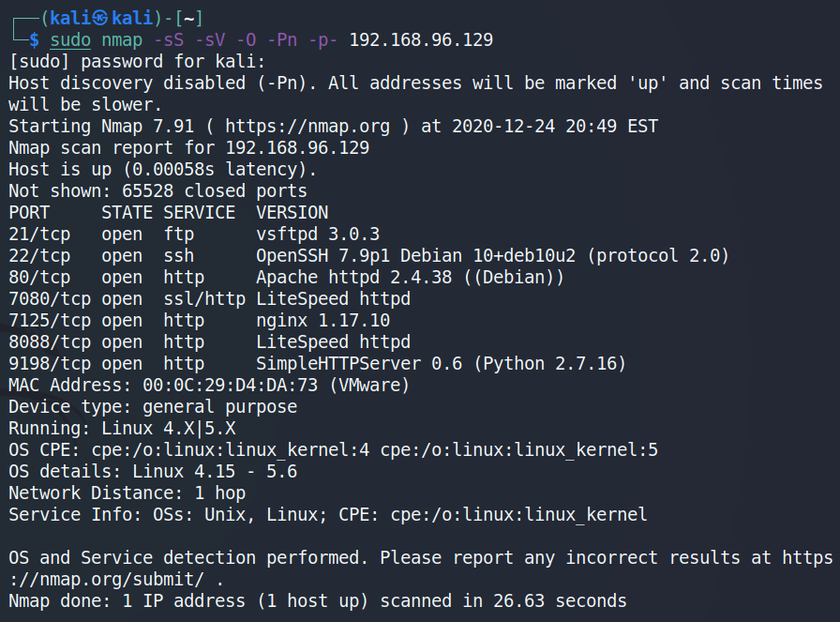
Task: Click the VERSION column header
Action: (x=292, y=212)
